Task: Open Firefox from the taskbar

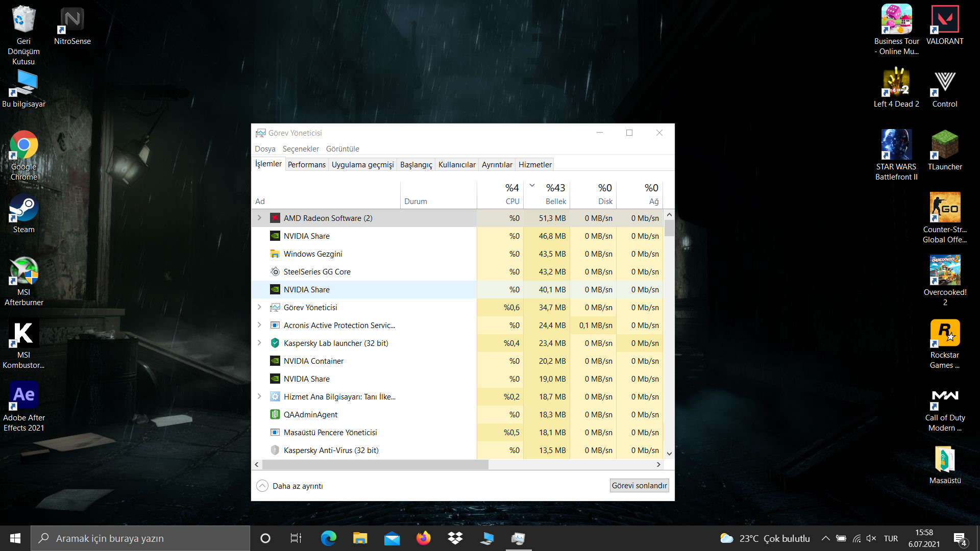Action: pos(423,538)
